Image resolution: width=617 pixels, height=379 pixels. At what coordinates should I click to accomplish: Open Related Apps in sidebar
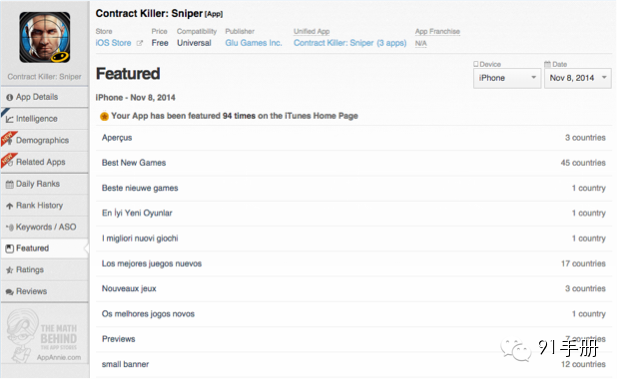point(44,162)
